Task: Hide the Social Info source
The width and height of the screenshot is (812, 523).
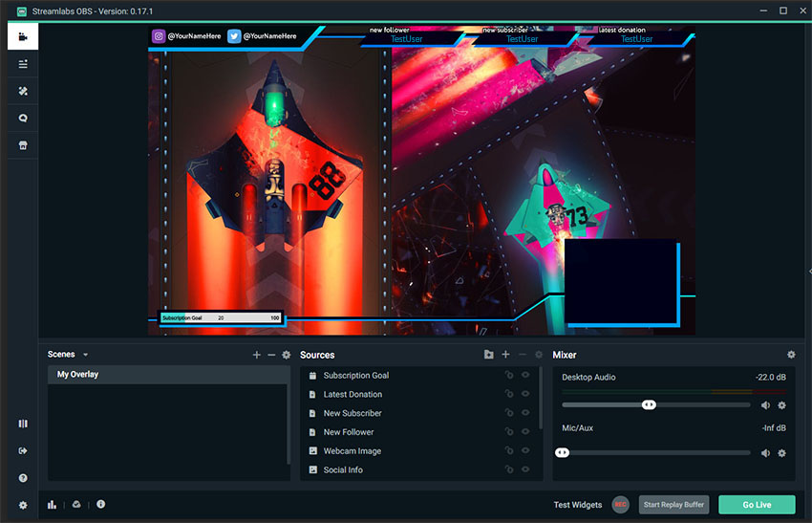Action: 525,469
